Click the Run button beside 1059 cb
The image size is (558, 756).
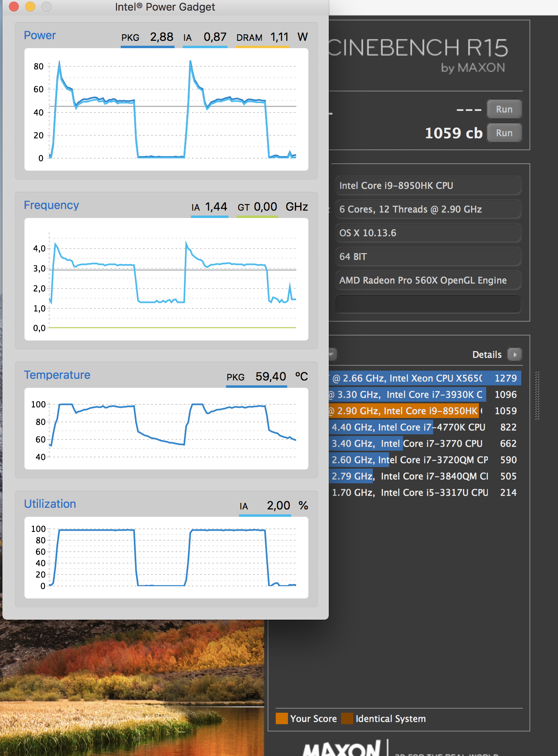pyautogui.click(x=504, y=133)
